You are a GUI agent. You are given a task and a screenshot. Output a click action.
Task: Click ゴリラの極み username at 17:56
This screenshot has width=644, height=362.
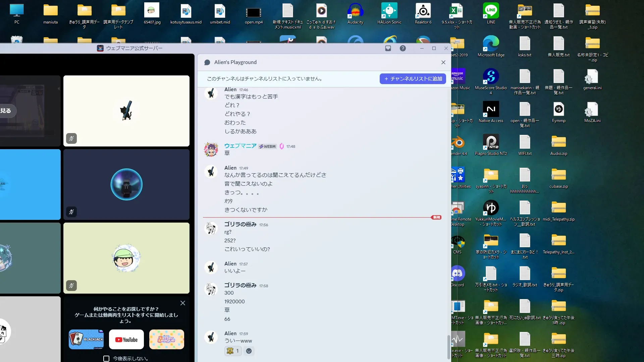240,224
